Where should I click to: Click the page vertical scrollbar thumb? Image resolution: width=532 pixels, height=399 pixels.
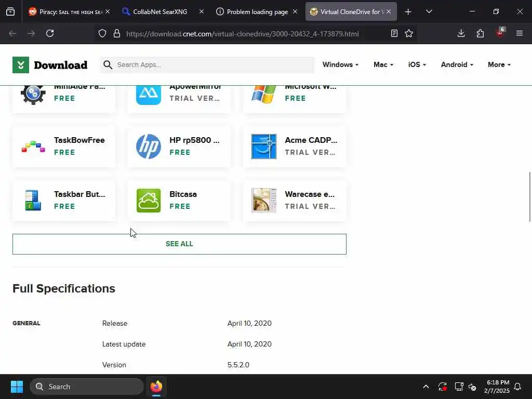529,197
